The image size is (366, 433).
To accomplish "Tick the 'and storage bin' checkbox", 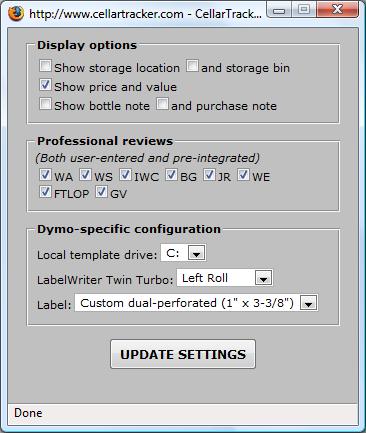I will (192, 66).
